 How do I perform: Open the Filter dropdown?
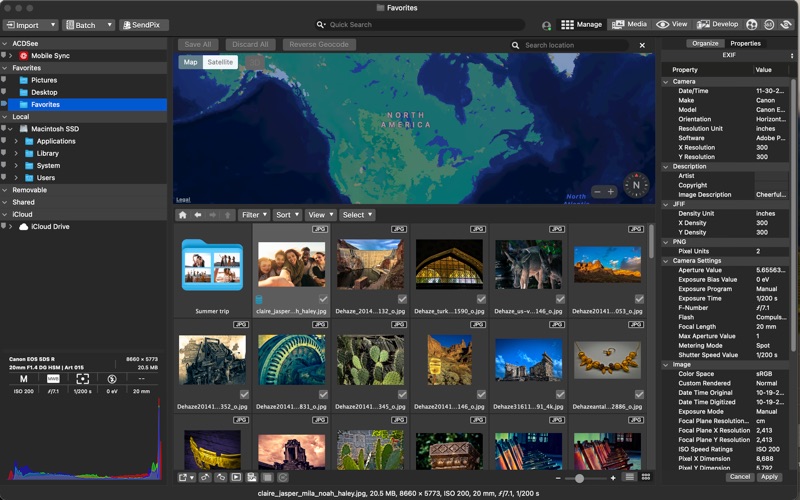coord(254,215)
